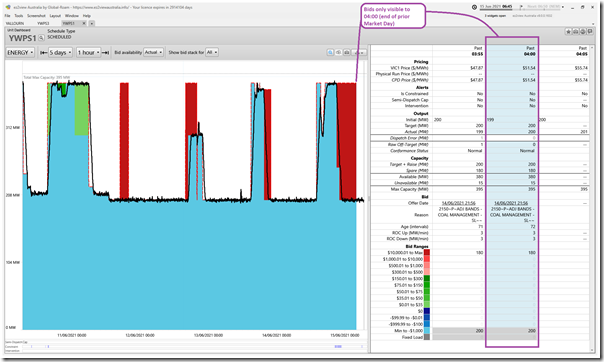Click the Dispatch Error (MW) row label
The image size is (604, 362).
pyautogui.click(x=409, y=138)
